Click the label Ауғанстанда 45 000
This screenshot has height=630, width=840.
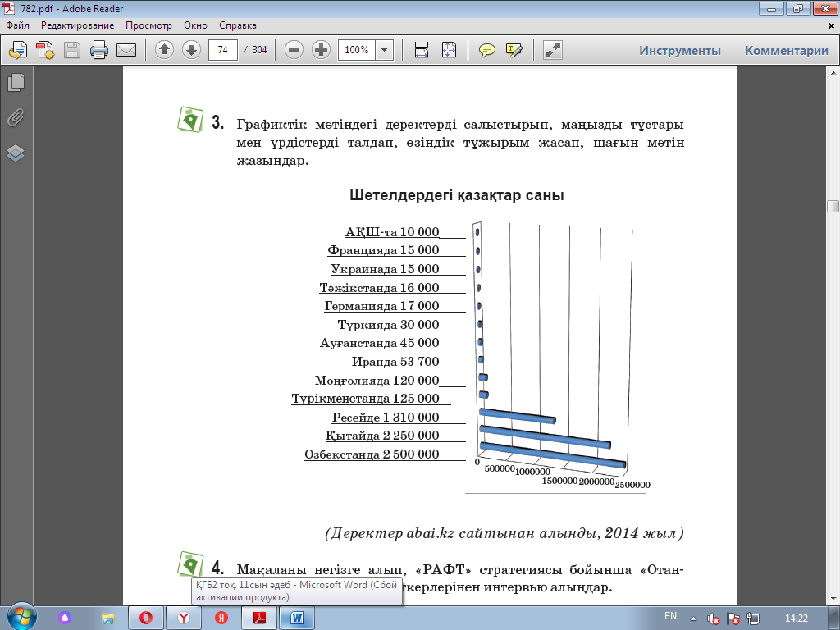[x=379, y=343]
